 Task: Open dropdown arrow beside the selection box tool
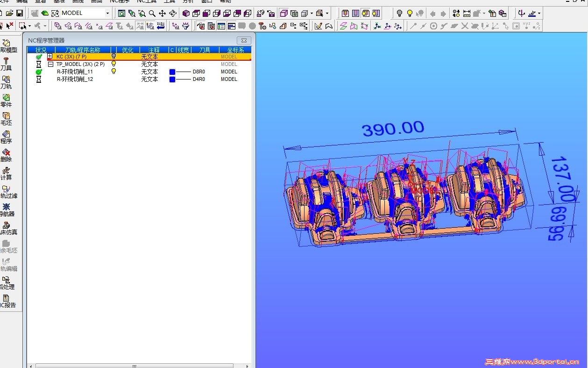30,26
